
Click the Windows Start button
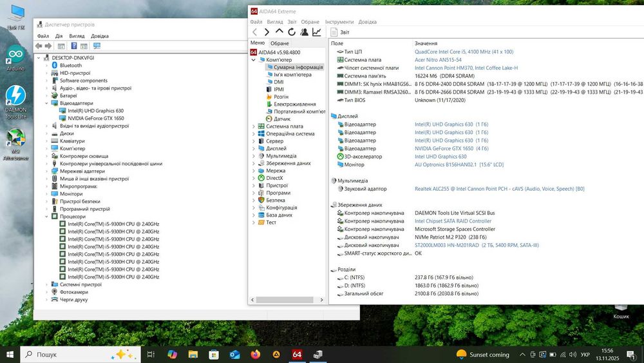(x=10, y=355)
